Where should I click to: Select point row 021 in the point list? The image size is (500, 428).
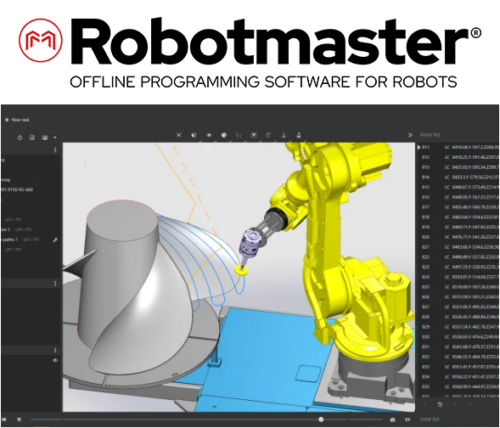point(459,247)
